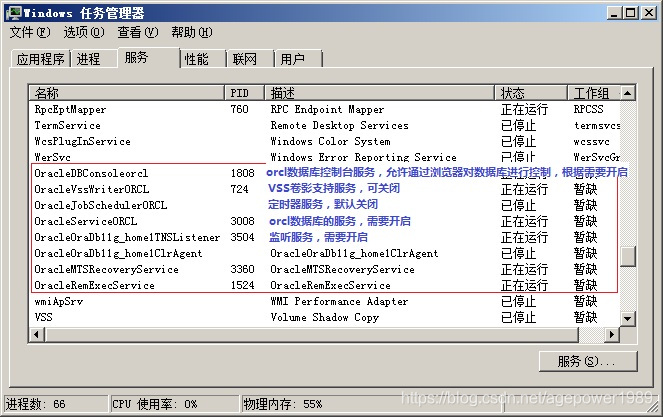Select the RpcEptMapper service row
663x417 pixels.
pos(324,109)
